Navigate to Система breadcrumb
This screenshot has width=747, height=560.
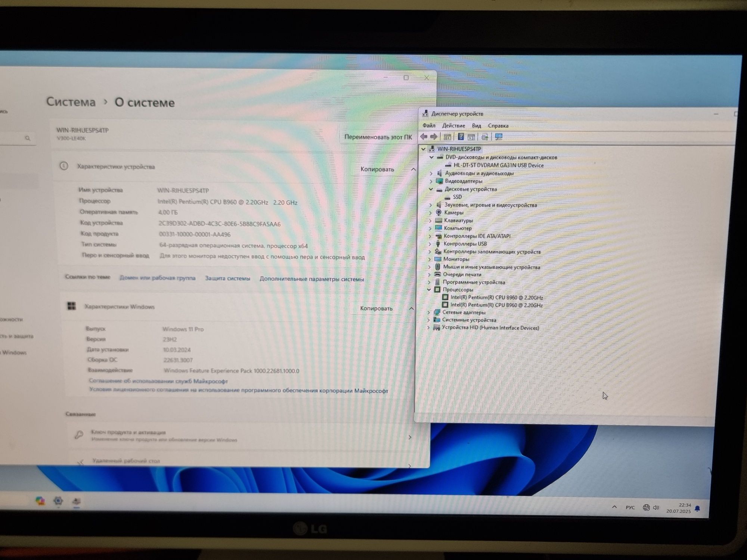tap(71, 102)
